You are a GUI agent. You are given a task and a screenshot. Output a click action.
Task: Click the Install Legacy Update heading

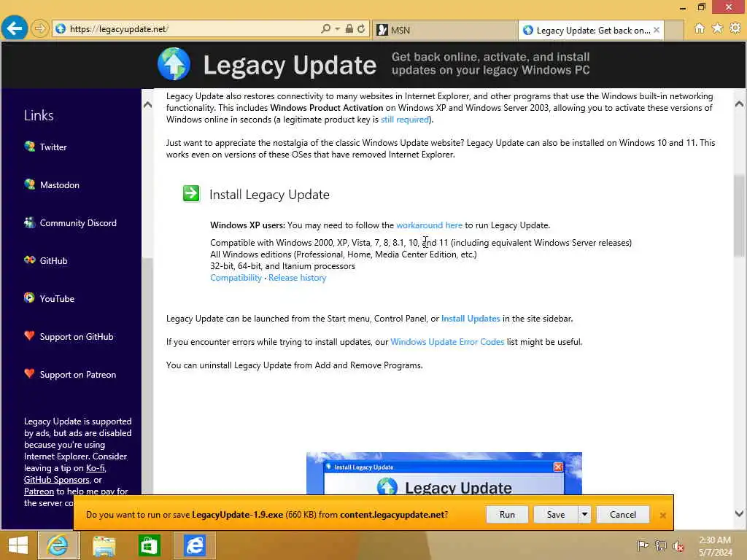(x=270, y=195)
